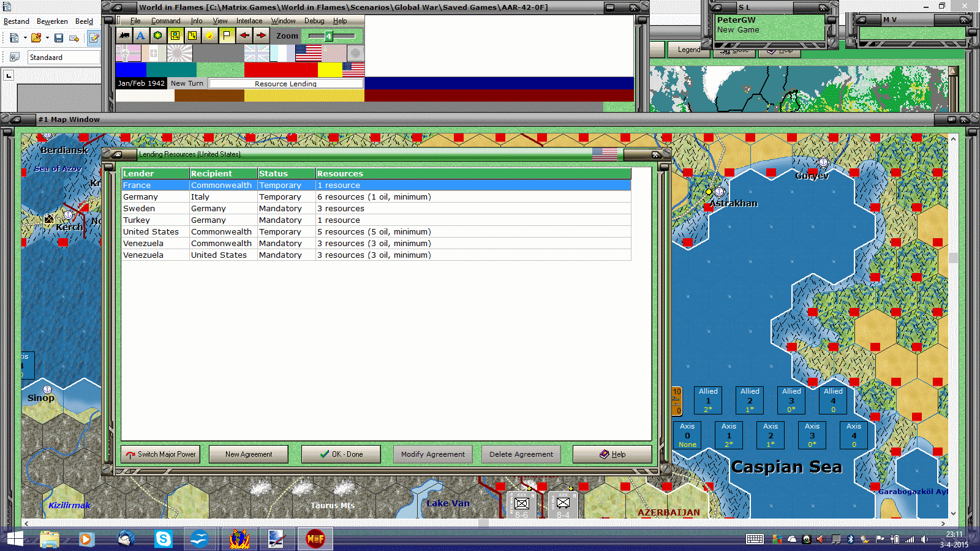
Task: Select the Turkey to Germany agreement row
Action: tap(376, 220)
